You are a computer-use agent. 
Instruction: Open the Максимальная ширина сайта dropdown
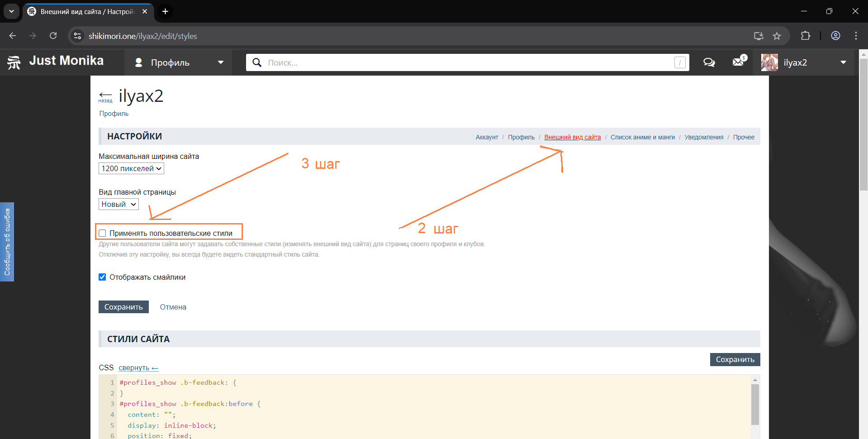pos(131,168)
